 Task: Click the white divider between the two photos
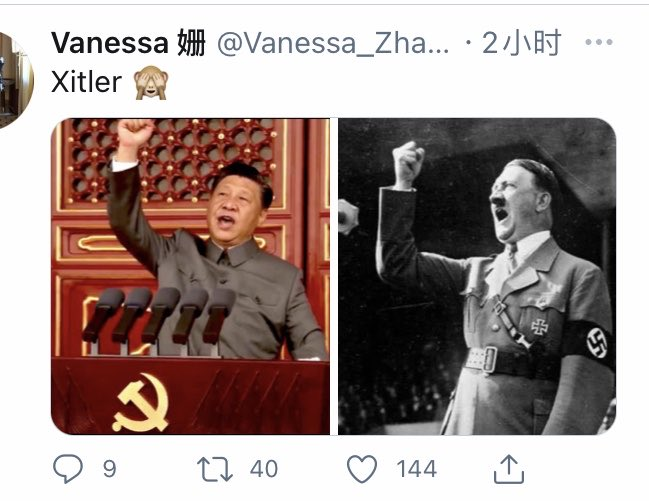(x=334, y=277)
